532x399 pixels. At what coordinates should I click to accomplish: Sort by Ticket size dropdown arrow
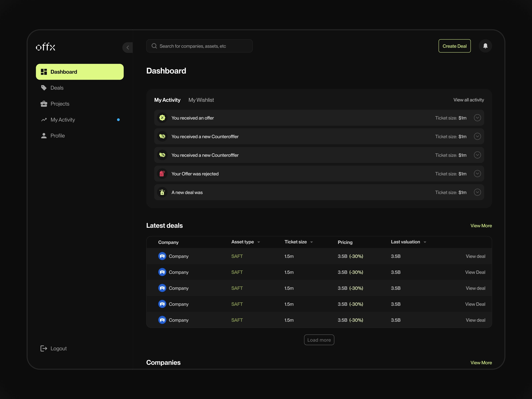[x=311, y=242]
